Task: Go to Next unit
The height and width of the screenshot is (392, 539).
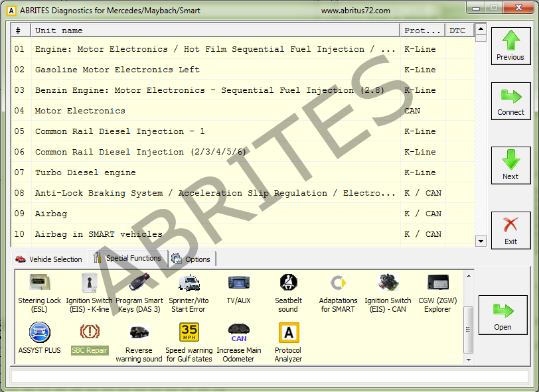Action: coord(510,166)
